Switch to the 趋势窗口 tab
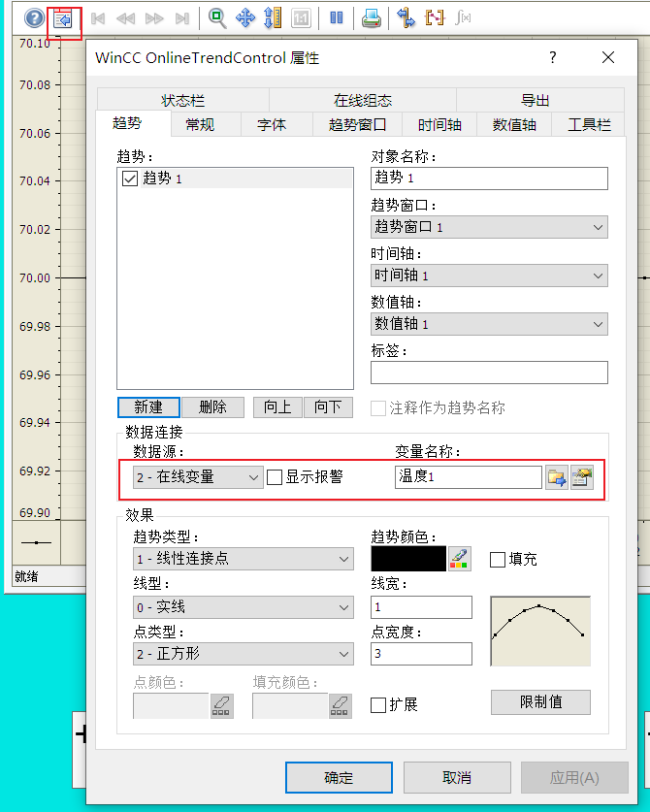 tap(357, 125)
